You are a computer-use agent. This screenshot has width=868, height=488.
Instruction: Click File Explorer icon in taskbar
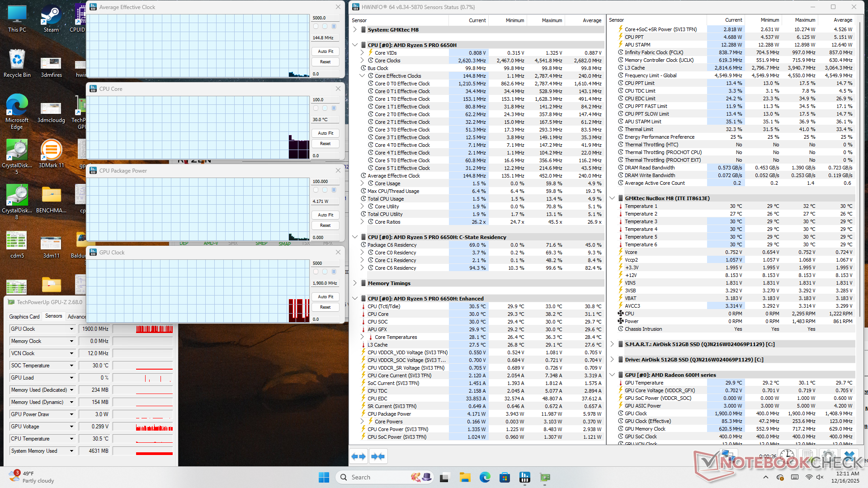(465, 477)
